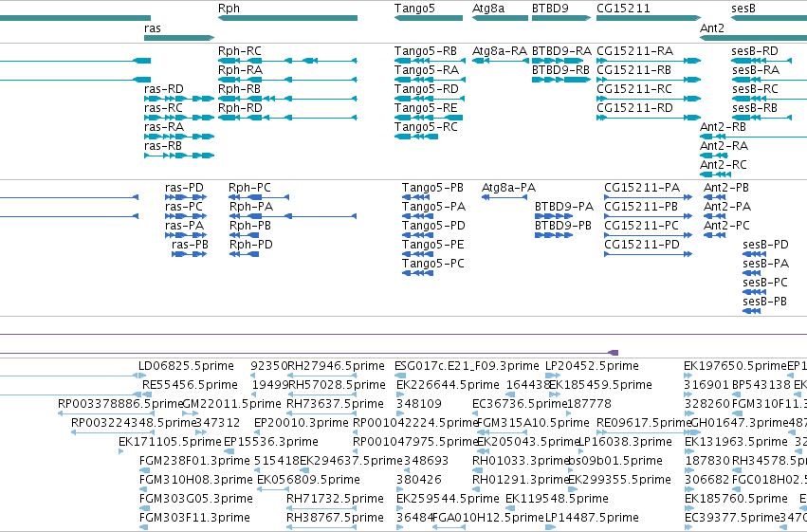
Task: Click protein ras-PB
Action: 190,254
